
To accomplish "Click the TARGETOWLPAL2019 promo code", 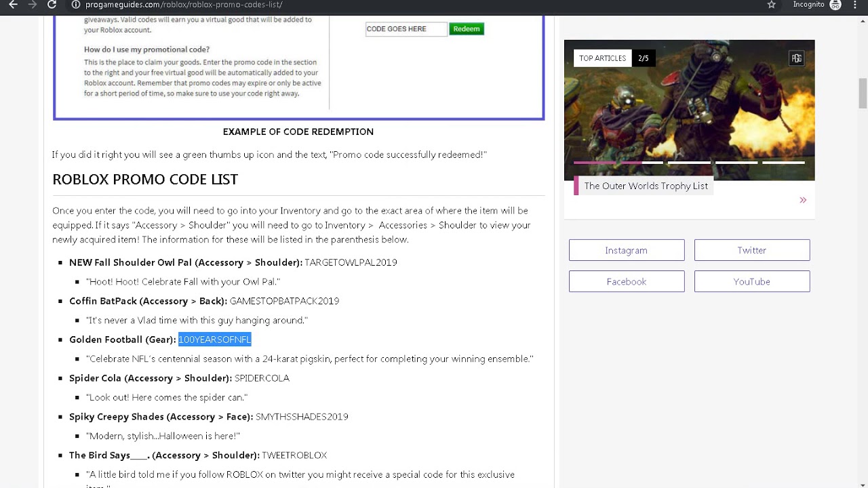I will [x=351, y=262].
